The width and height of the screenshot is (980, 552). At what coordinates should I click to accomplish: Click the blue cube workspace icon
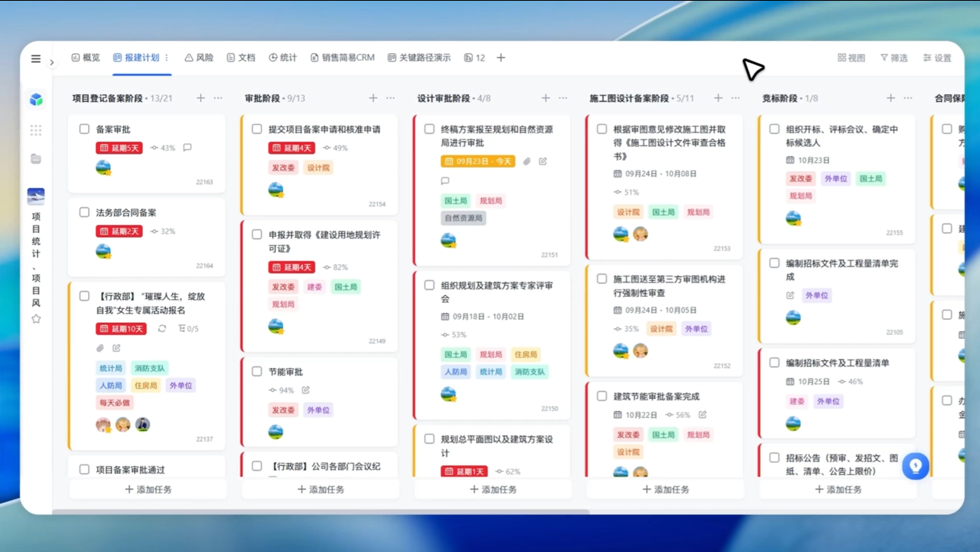[36, 100]
